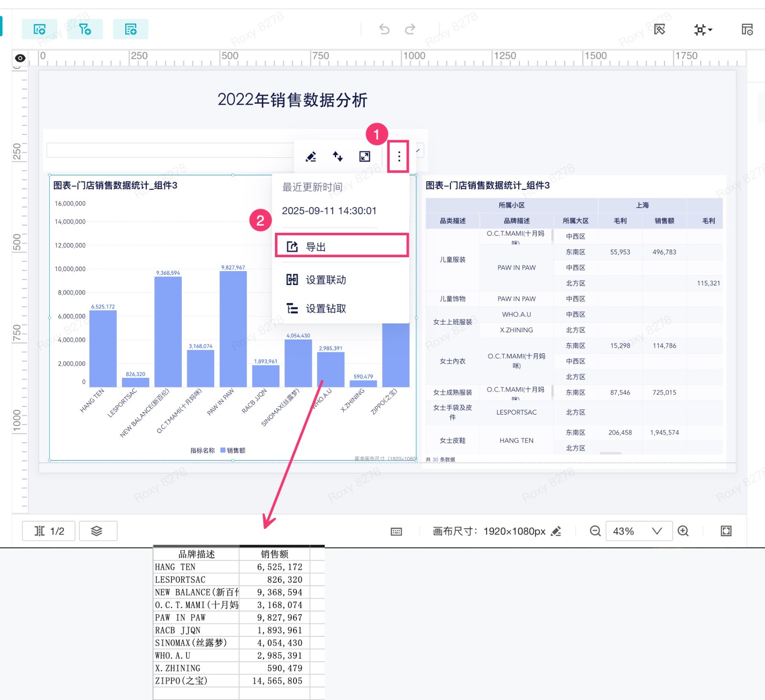This screenshot has height=700, width=765.
Task: Undo the last action
Action: coord(384,29)
